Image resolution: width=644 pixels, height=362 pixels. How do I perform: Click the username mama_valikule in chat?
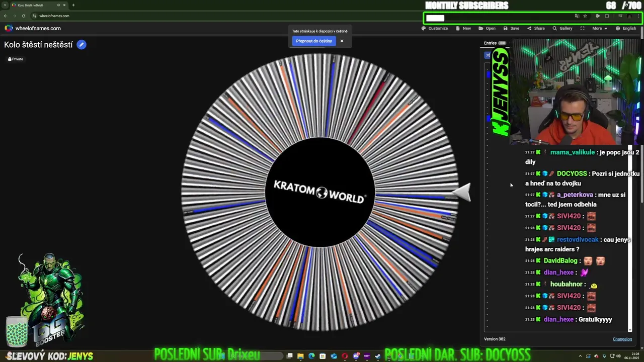573,152
